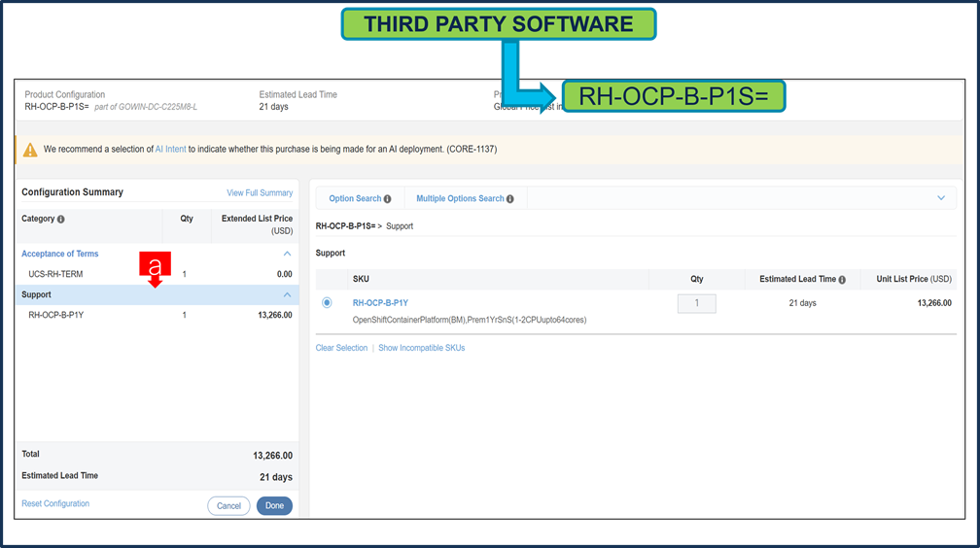The image size is (980, 548).
Task: Click the SKU column header
Action: [x=361, y=279]
